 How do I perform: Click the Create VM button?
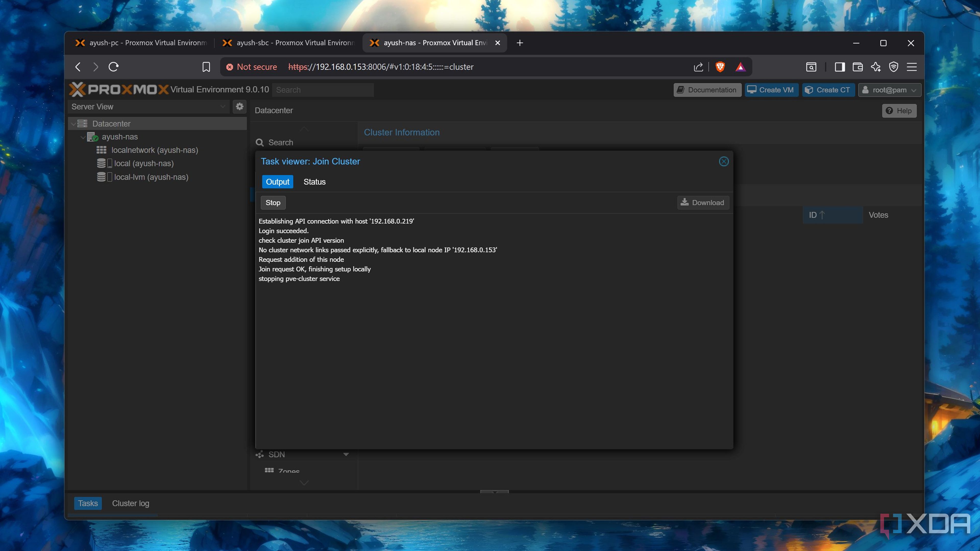[x=771, y=90]
